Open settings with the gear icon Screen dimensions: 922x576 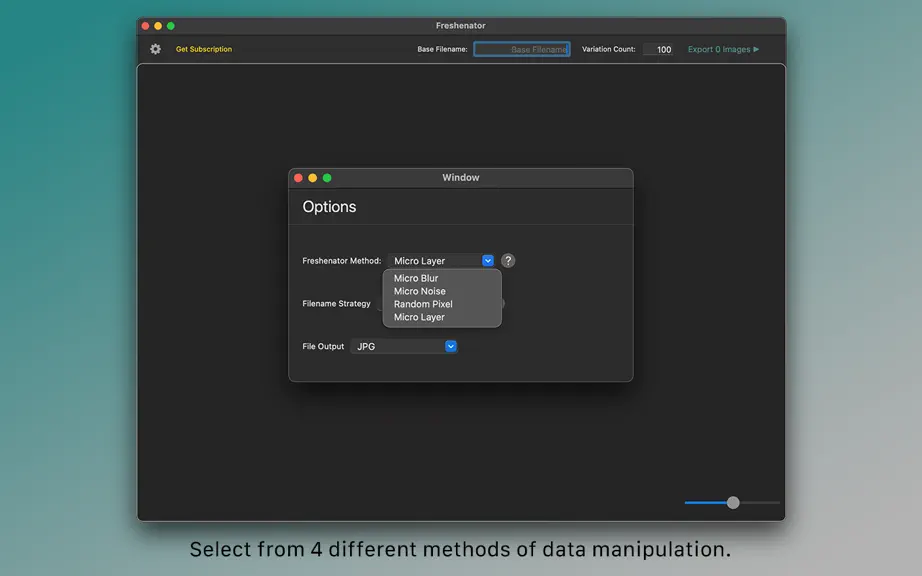[155, 49]
